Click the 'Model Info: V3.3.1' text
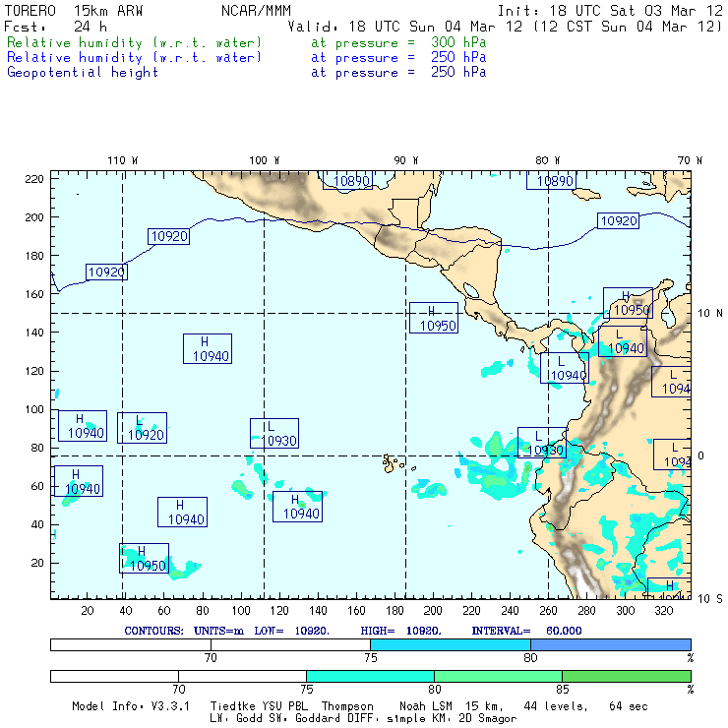 pyautogui.click(x=131, y=706)
